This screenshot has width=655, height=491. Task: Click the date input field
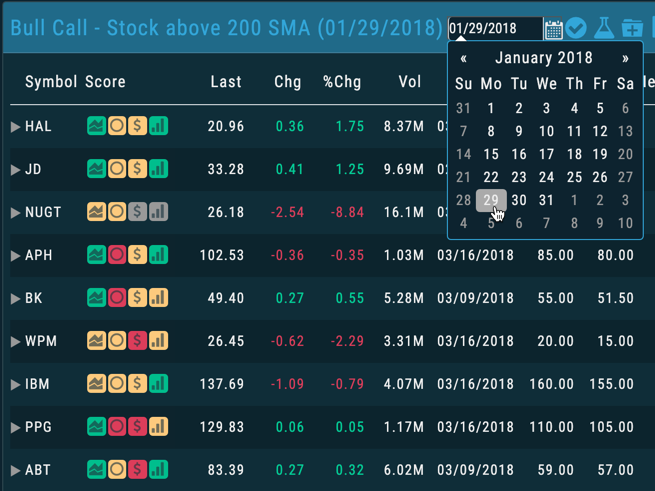(x=494, y=28)
